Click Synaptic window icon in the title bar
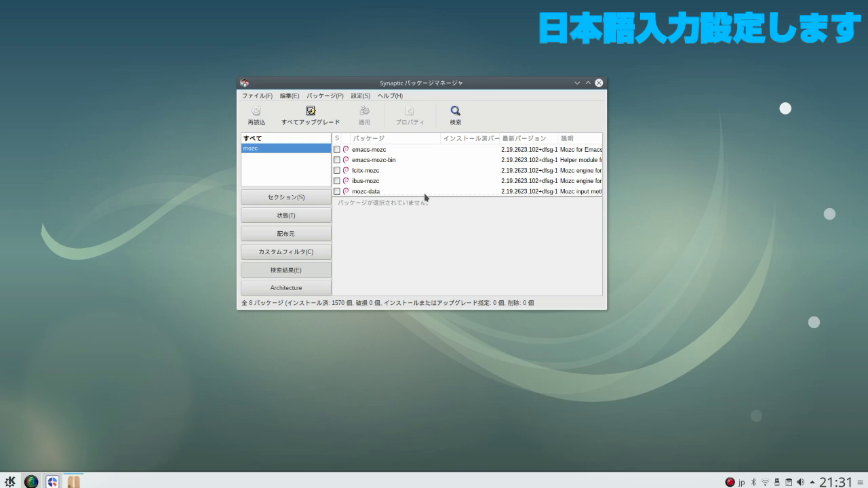 245,83
